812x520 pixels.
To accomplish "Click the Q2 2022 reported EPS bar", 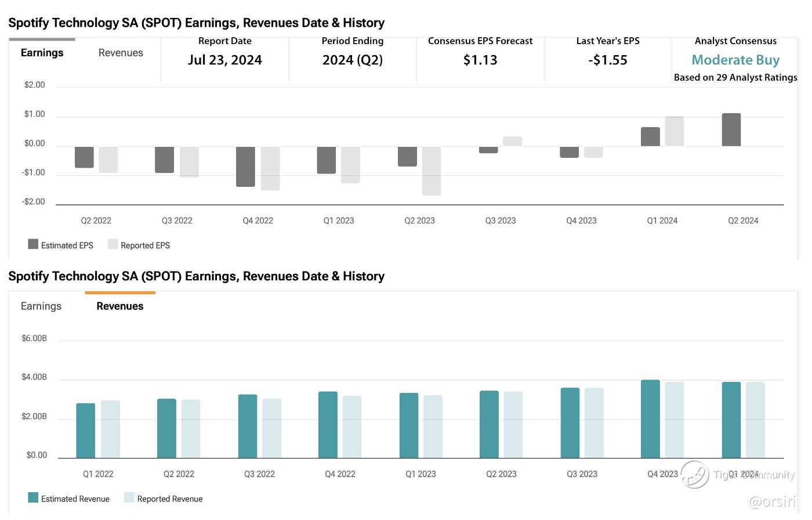I will click(x=108, y=160).
